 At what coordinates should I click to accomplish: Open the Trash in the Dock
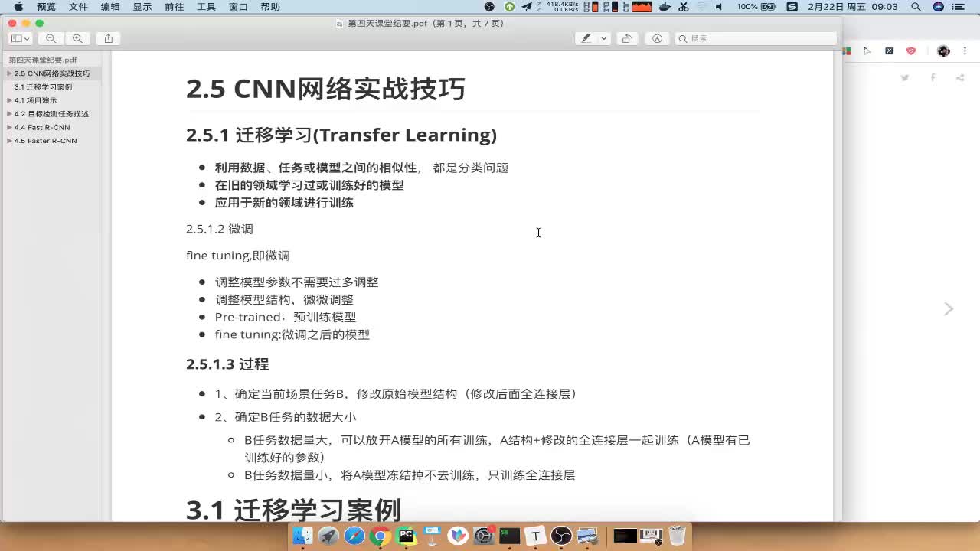pos(677,536)
